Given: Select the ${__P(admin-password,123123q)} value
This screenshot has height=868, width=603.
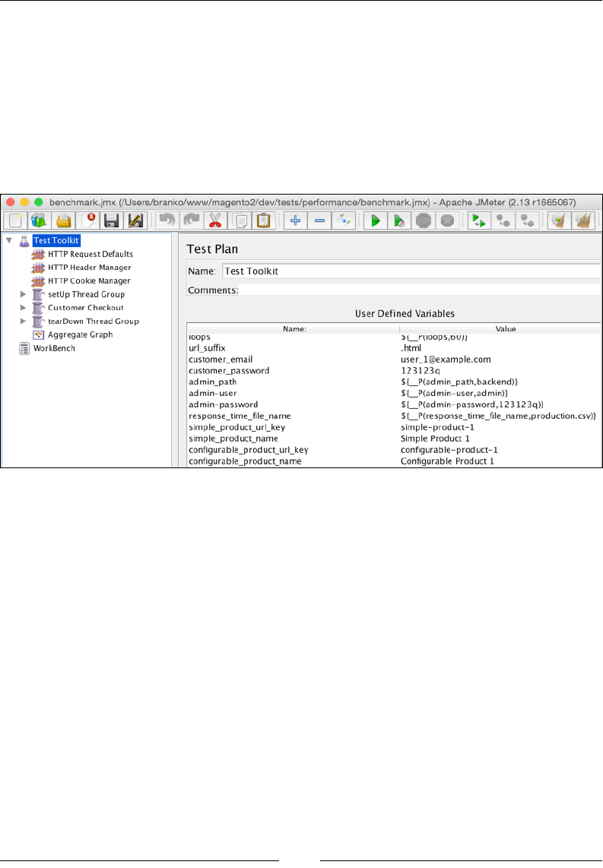Looking at the screenshot, I should pos(471,404).
